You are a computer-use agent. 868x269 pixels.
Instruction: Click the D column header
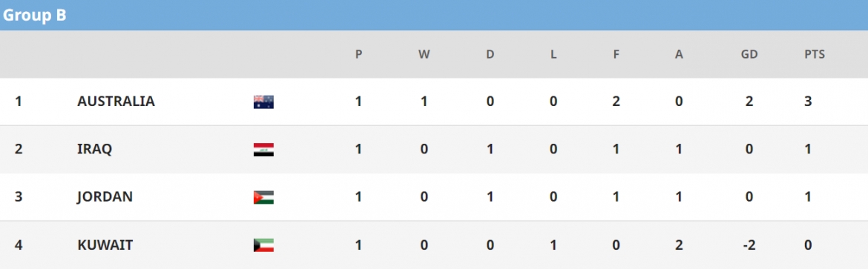click(x=490, y=55)
